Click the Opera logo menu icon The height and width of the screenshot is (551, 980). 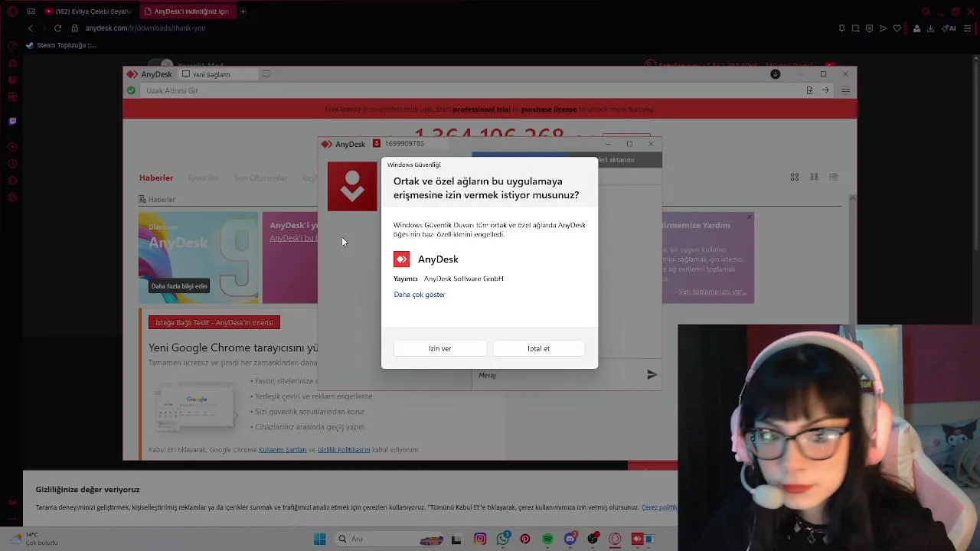coord(12,11)
